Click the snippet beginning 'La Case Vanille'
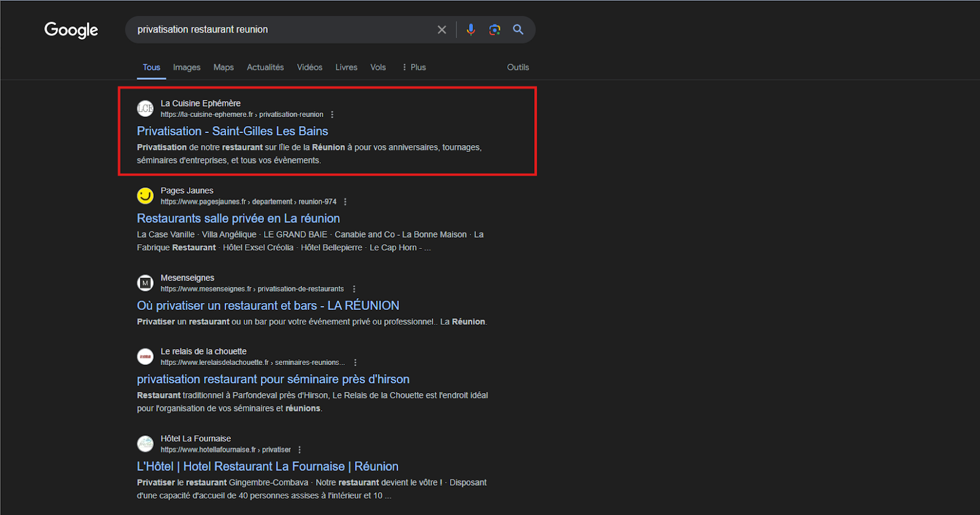 (x=310, y=241)
